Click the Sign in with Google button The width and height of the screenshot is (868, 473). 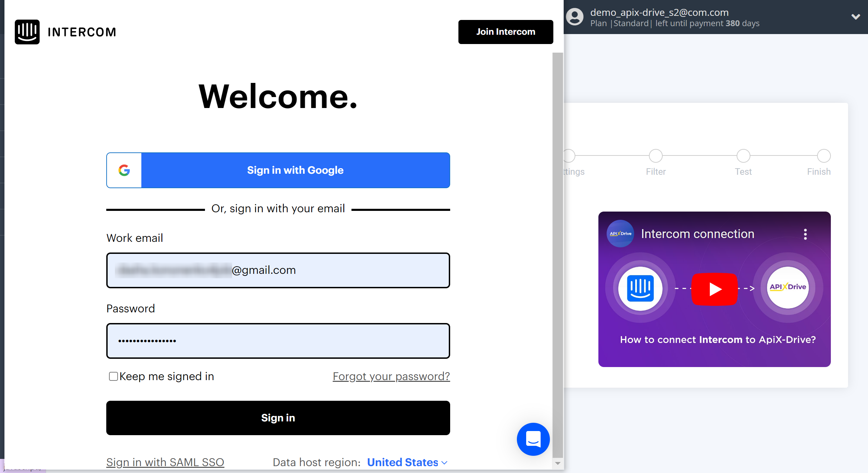click(278, 170)
